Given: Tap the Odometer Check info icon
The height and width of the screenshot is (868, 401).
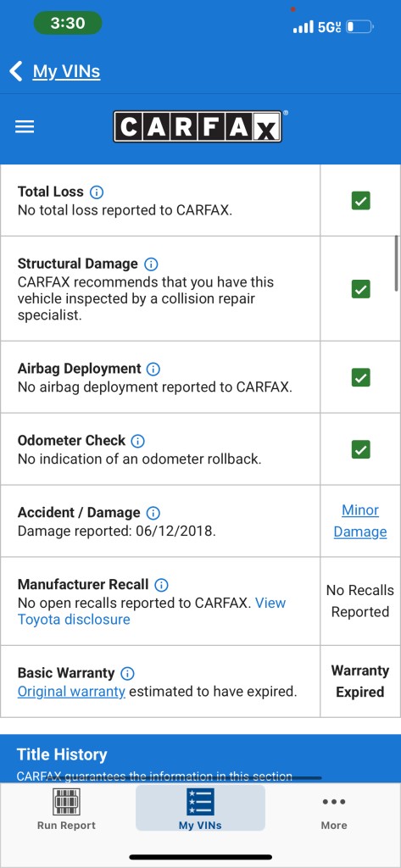Looking at the screenshot, I should (x=137, y=441).
